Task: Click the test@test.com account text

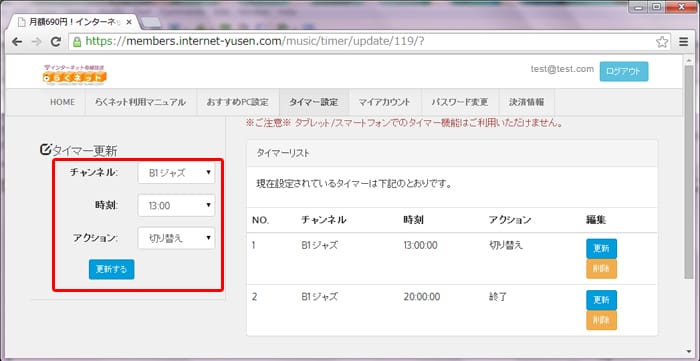Action: point(562,69)
